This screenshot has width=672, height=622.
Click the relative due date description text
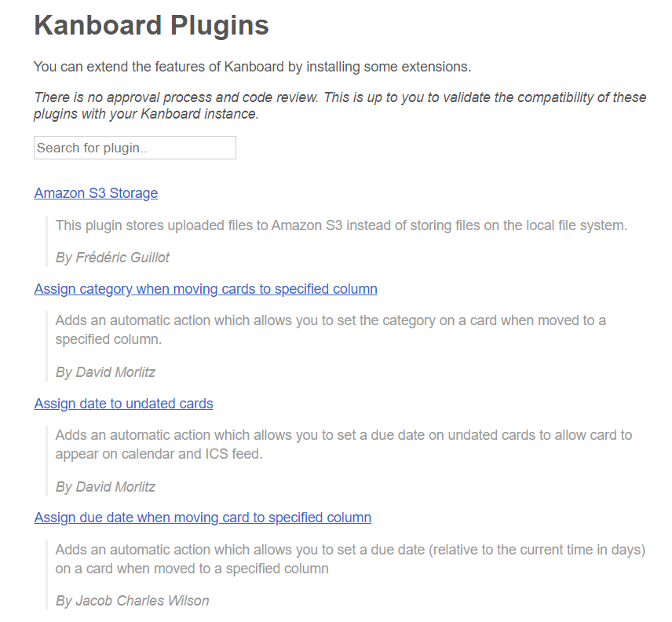pyautogui.click(x=350, y=559)
